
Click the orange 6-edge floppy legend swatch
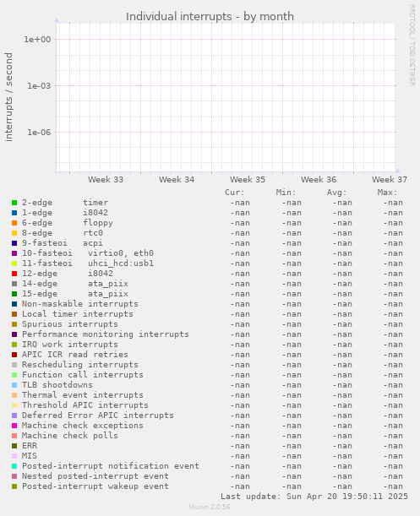click(14, 223)
